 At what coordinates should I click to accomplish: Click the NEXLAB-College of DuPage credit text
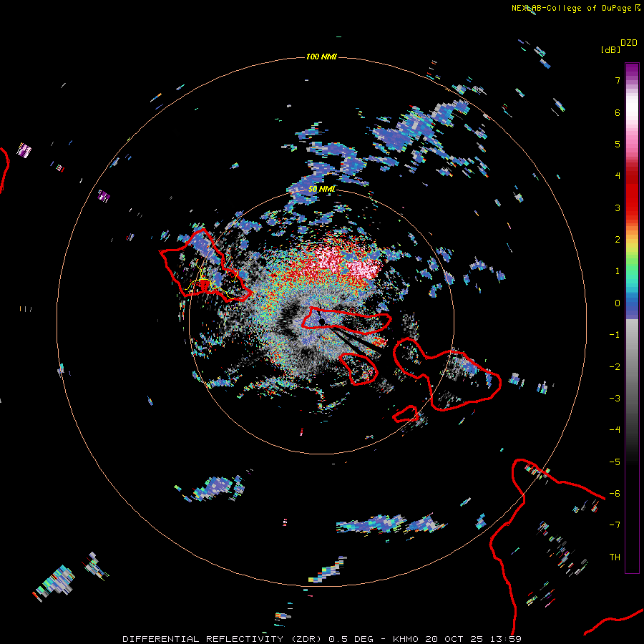[x=571, y=8]
